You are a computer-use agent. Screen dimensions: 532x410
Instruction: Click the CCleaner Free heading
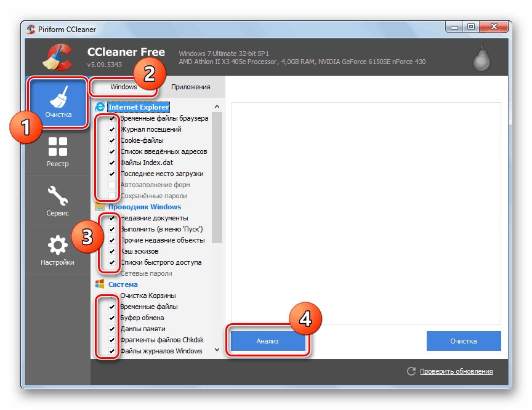[126, 52]
